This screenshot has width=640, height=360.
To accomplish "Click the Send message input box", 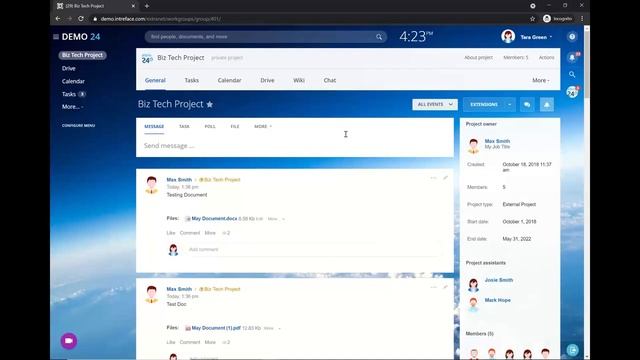I will [x=295, y=146].
